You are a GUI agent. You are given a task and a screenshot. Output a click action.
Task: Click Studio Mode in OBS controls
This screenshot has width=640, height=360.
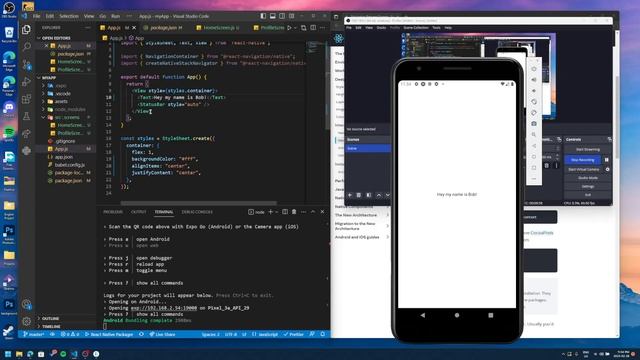click(x=588, y=178)
